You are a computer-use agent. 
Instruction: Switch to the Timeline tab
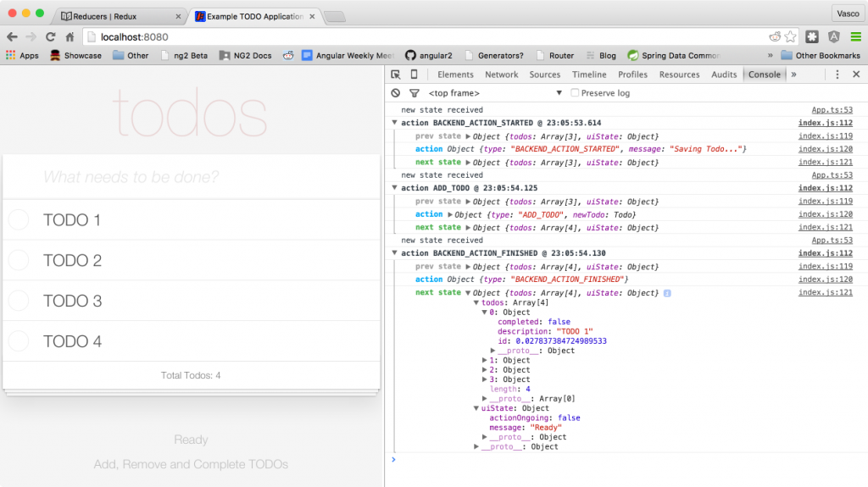[x=589, y=75]
